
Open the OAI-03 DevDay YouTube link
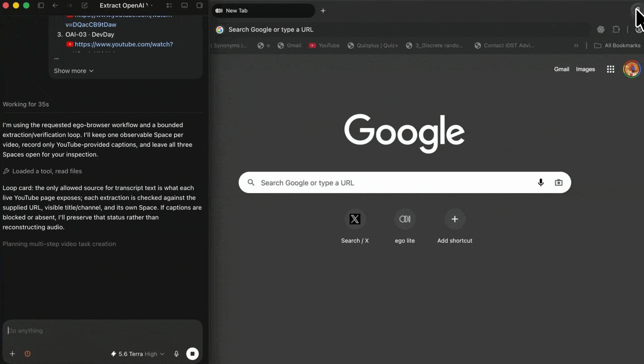124,44
